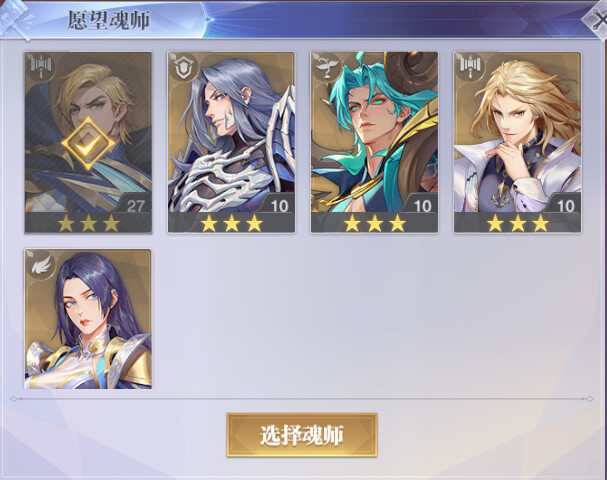The height and width of the screenshot is (480, 607).
Task: Select the dark-haired female hero card
Action: tap(88, 319)
